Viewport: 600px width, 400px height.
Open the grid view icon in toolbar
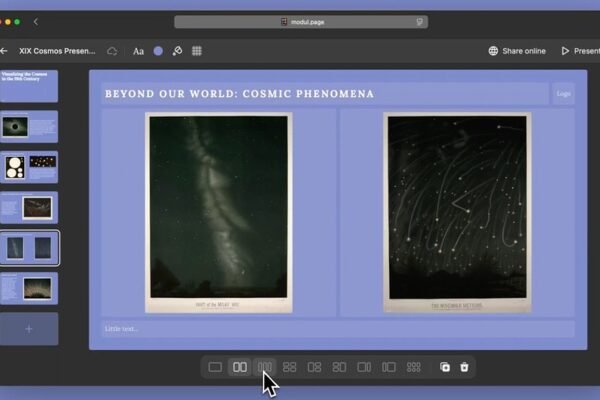[197, 51]
